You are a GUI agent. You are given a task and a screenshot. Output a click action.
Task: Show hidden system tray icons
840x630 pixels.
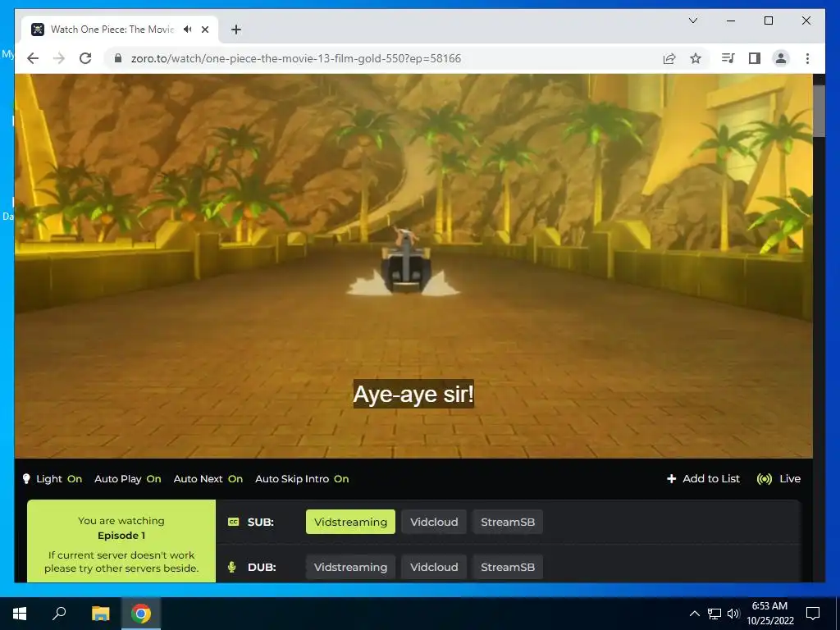(x=694, y=614)
